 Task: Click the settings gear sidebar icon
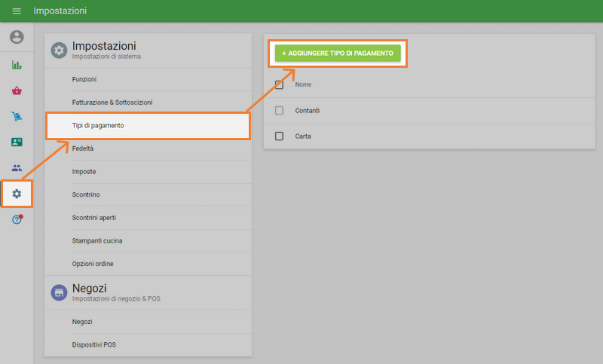pos(17,194)
